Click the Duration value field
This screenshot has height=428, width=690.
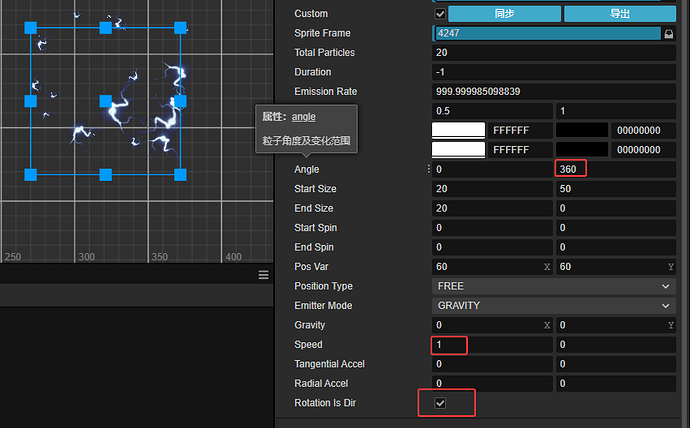pyautogui.click(x=554, y=72)
